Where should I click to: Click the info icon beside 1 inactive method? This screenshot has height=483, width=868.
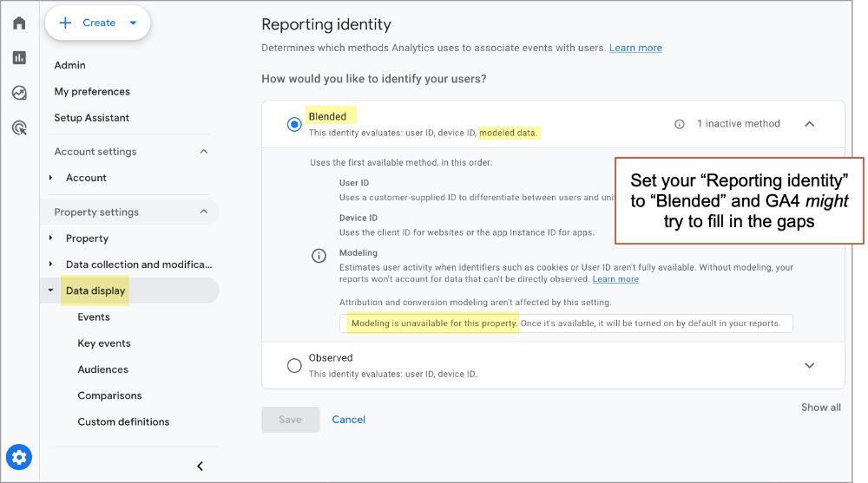coord(680,124)
